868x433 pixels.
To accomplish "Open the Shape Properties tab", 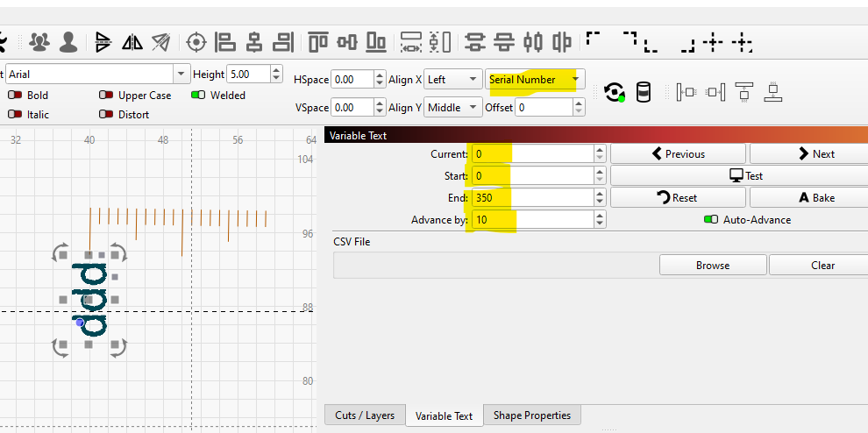I will tap(531, 415).
